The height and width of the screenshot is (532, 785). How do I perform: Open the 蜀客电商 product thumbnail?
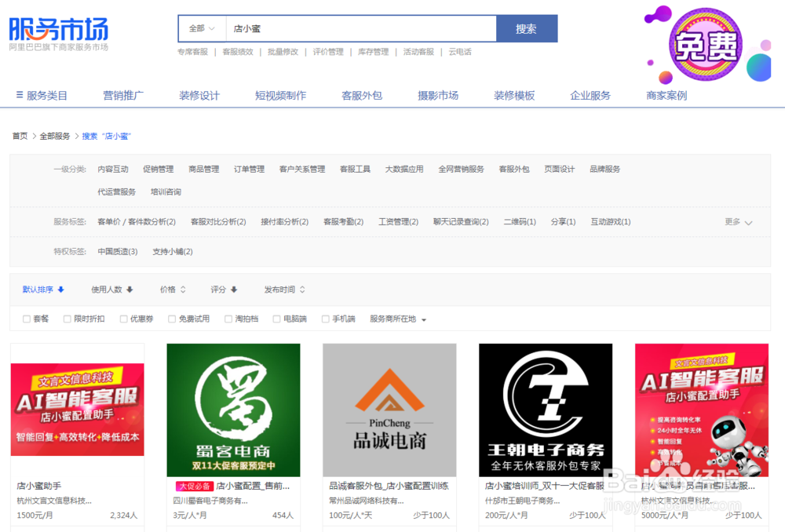[233, 410]
